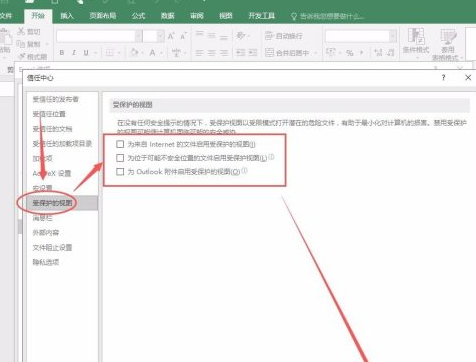Click the accounting number format icon
The height and width of the screenshot is (362, 476).
point(331,52)
